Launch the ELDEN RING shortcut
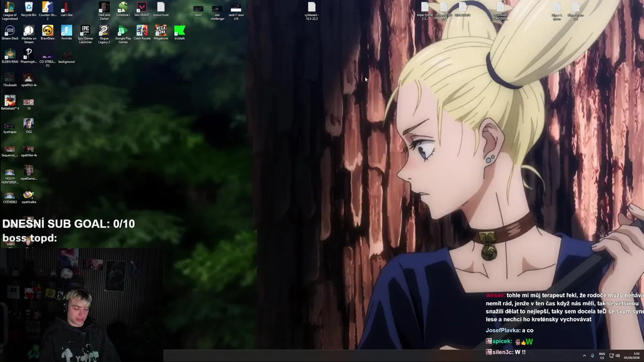 (10, 56)
